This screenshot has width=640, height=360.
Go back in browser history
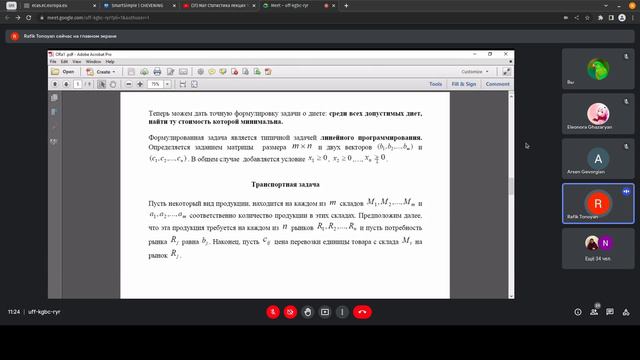tap(7, 18)
